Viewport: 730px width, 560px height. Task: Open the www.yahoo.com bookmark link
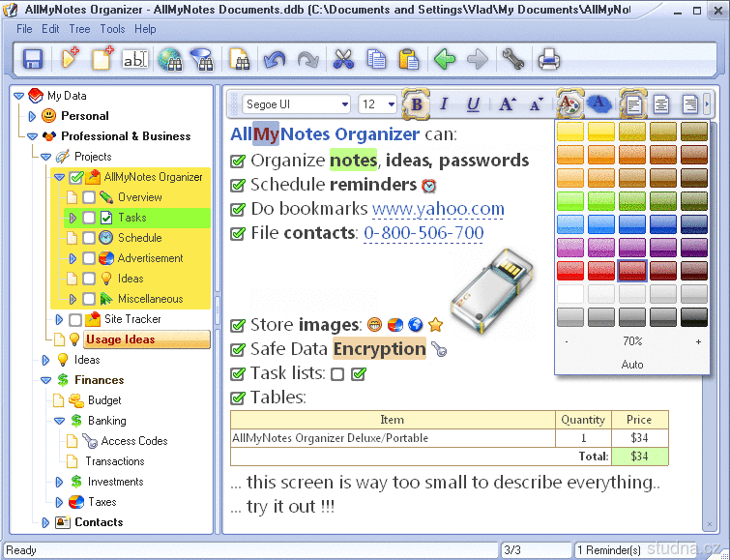pyautogui.click(x=438, y=209)
